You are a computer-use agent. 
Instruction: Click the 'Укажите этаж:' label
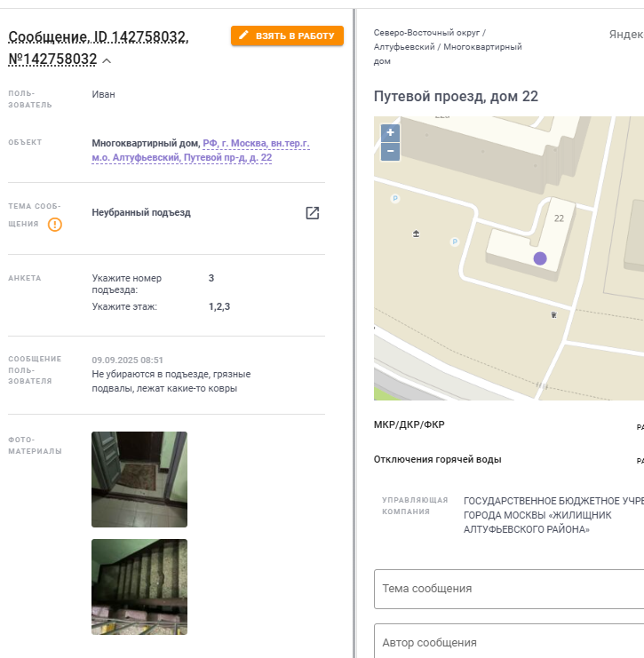coord(124,306)
